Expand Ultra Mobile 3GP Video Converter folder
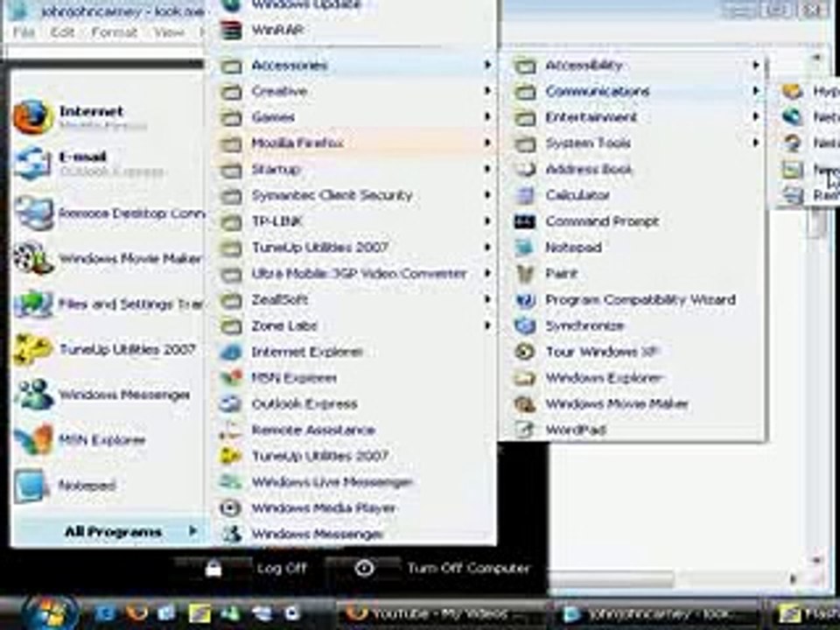840x630 pixels. coord(353,273)
